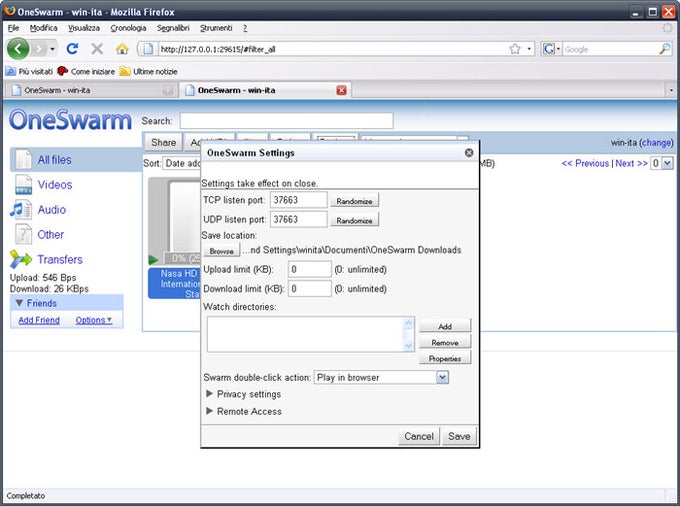
Task: Open the tab list dropdown arrow
Action: 671,90
